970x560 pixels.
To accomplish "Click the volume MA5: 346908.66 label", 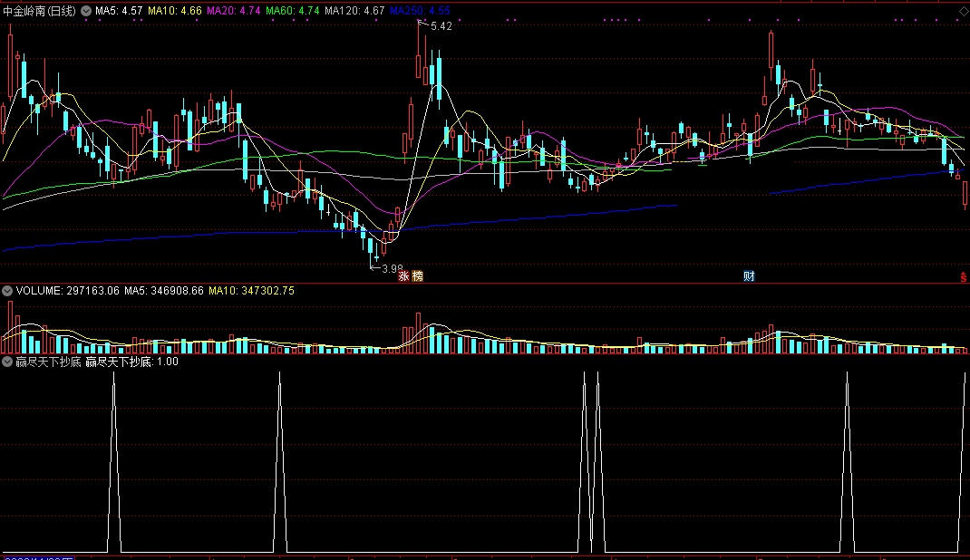I will pos(164,291).
